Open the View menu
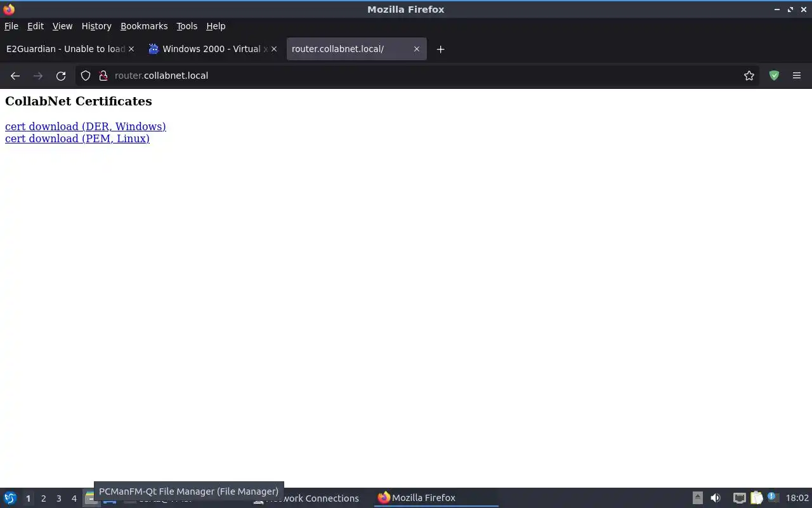This screenshot has height=508, width=812. tap(62, 26)
